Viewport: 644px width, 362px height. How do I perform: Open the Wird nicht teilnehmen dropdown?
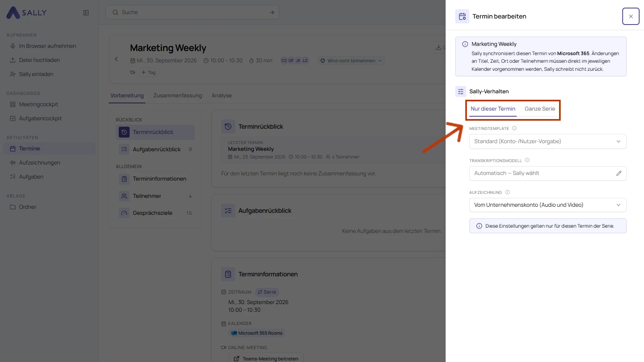coord(351,61)
